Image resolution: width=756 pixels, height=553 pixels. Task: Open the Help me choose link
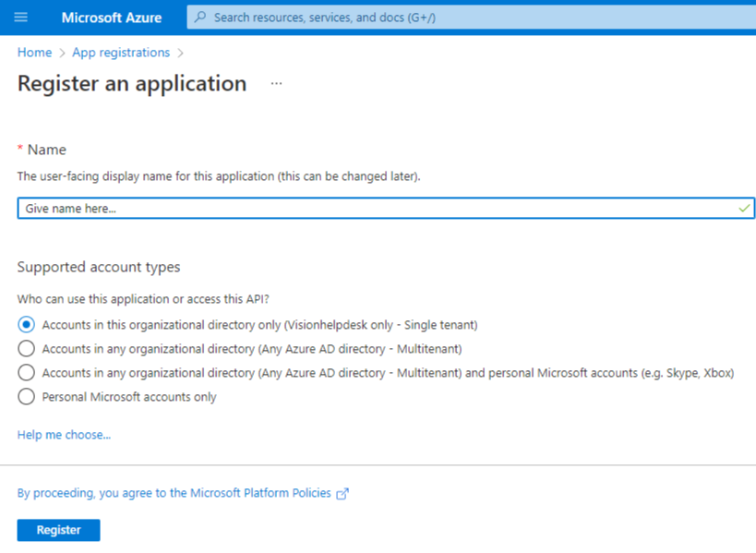64,435
